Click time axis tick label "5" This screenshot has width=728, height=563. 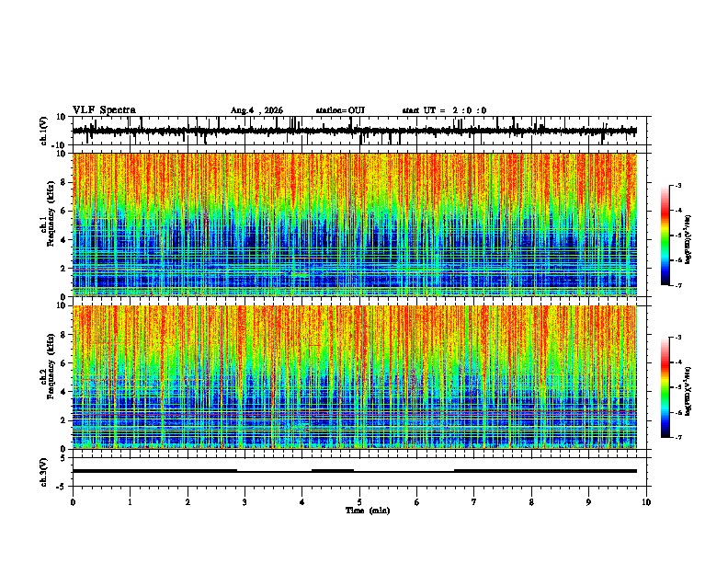[x=359, y=502]
